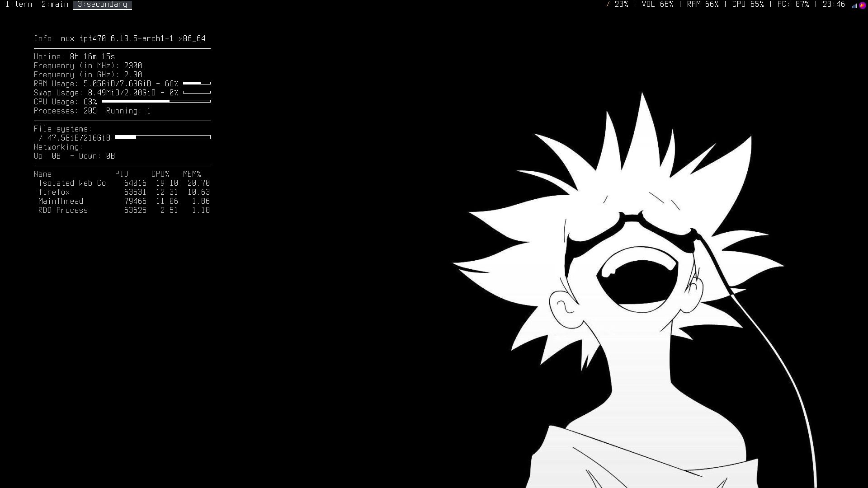Click the 47.5GiB/216GiB disk text
This screenshot has width=868, height=488.
(79, 138)
